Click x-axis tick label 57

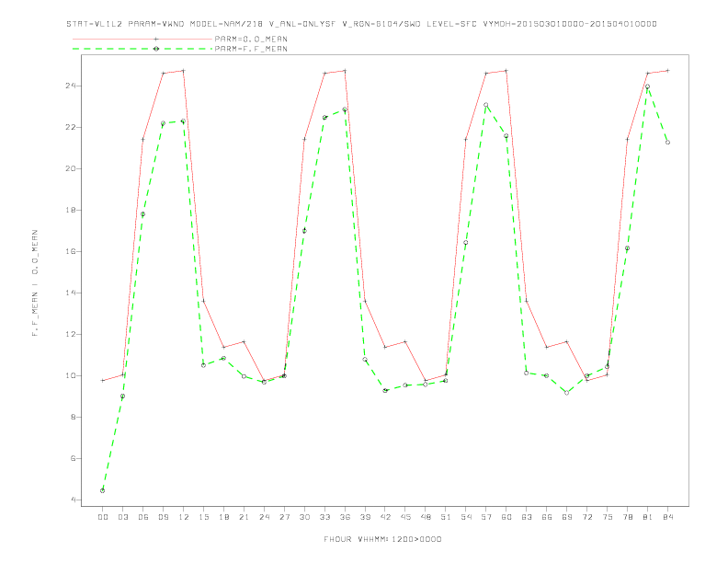486,517
